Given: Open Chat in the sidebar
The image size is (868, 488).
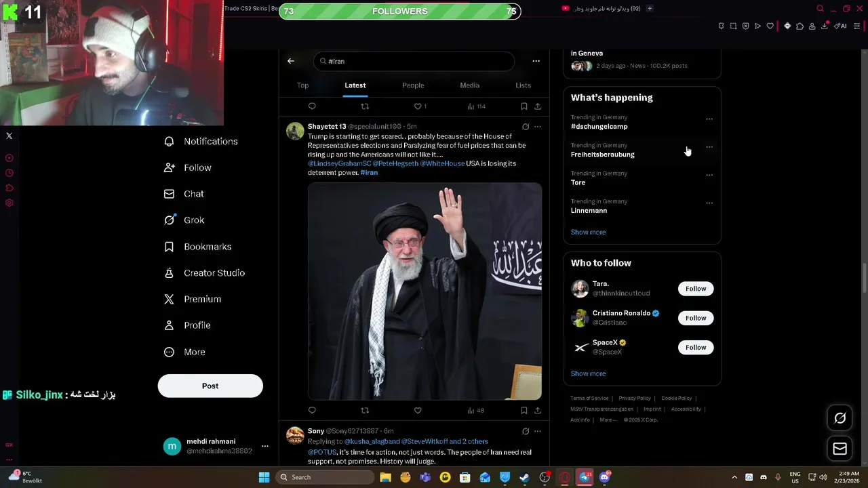Looking at the screenshot, I should 184,194.
